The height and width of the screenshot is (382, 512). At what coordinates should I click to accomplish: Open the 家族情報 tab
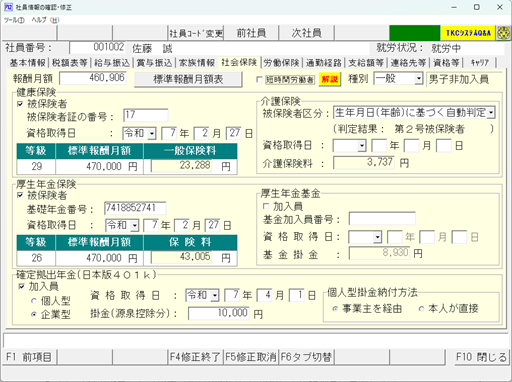[197, 63]
